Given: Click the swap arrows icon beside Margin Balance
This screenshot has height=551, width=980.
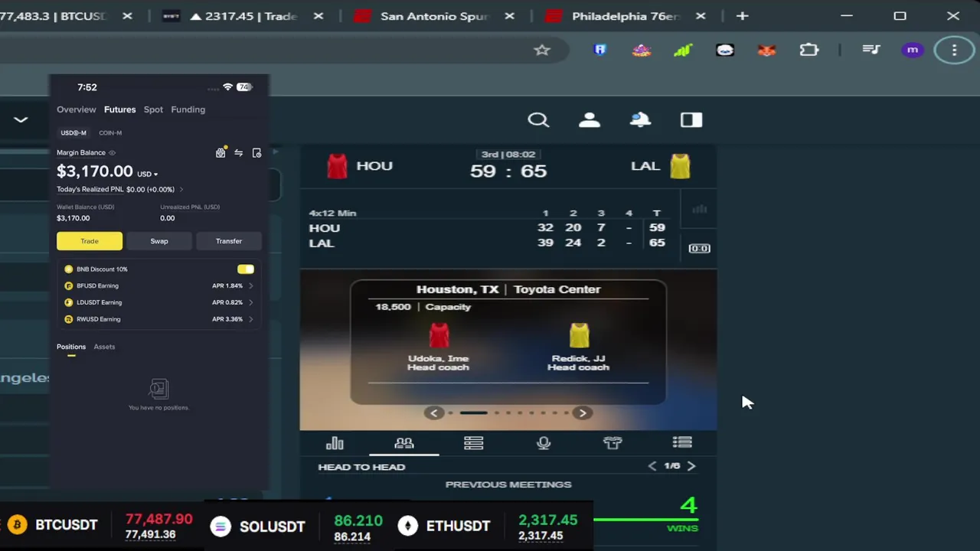Looking at the screenshot, I should (239, 153).
